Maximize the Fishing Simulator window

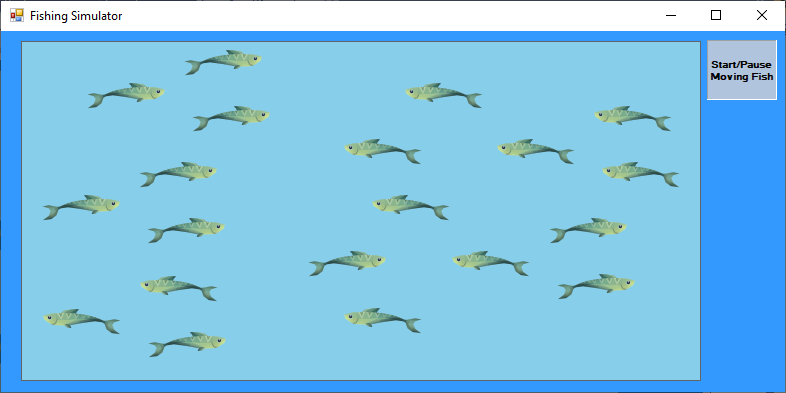pos(716,16)
